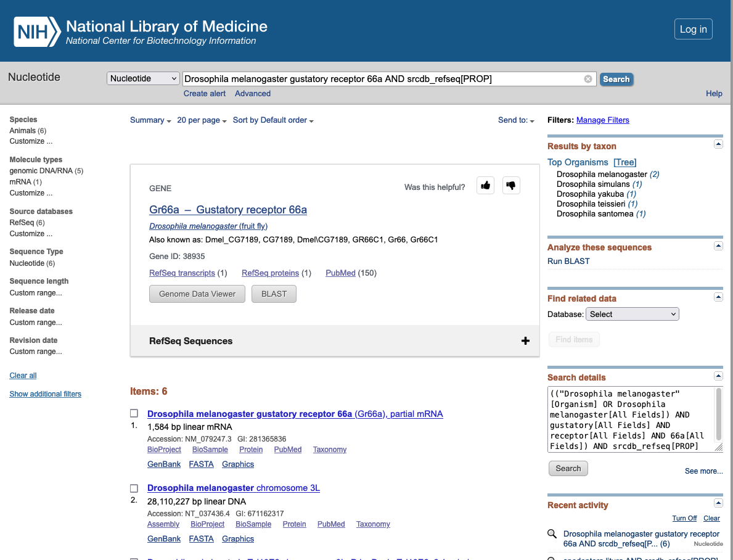Check the box for result 1
The height and width of the screenshot is (560, 733).
(x=134, y=413)
